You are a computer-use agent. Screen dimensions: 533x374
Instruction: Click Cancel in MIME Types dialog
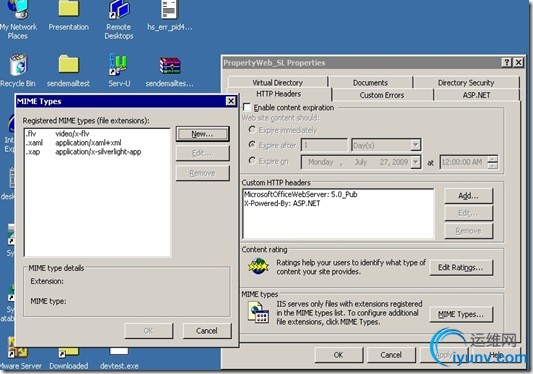click(x=207, y=331)
